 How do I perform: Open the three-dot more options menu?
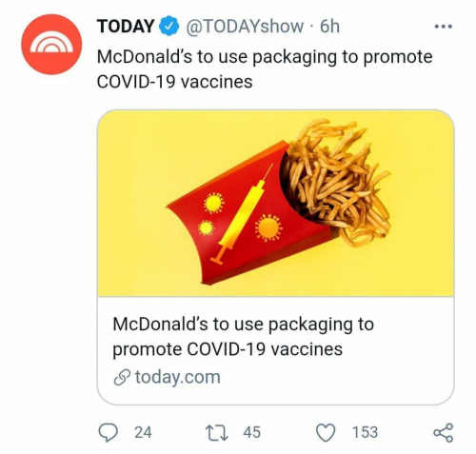tap(444, 27)
